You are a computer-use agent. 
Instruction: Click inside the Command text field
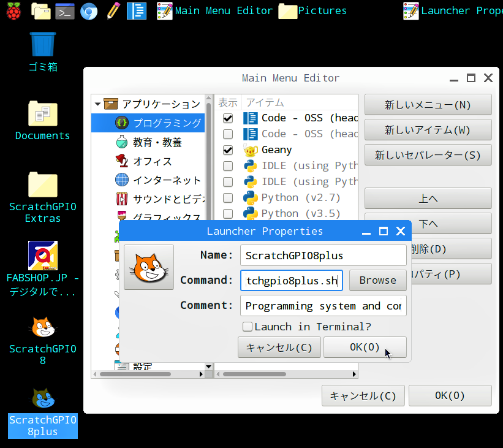click(x=292, y=281)
